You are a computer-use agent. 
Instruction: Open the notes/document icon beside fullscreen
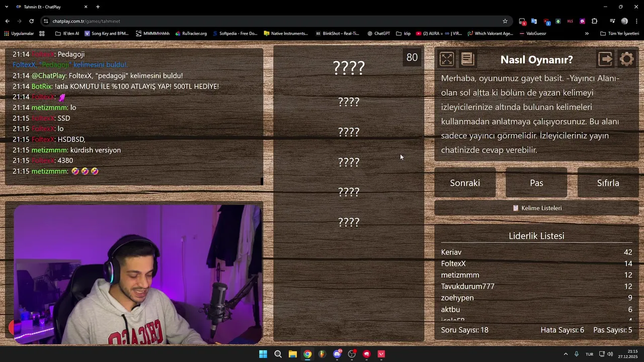tap(467, 59)
